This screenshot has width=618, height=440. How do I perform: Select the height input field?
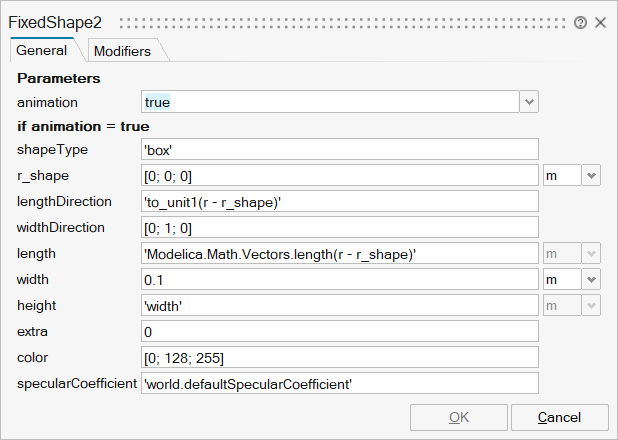coord(340,305)
